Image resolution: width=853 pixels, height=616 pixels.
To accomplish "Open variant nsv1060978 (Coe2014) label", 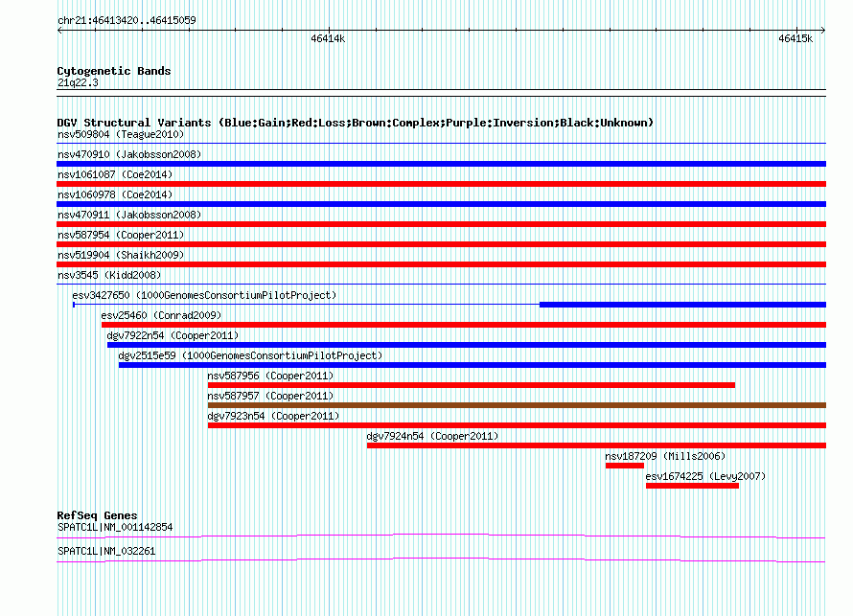I will pyautogui.click(x=115, y=194).
